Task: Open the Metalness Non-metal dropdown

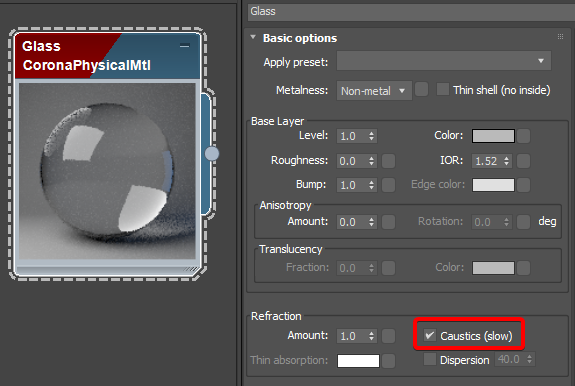Action: coord(374,91)
